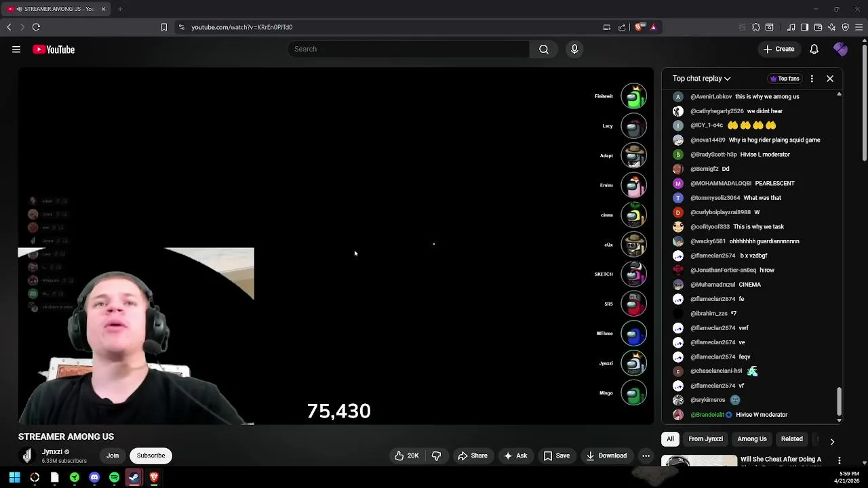Viewport: 868px width, 488px height.
Task: Open Steam from the taskbar
Action: pos(134,477)
